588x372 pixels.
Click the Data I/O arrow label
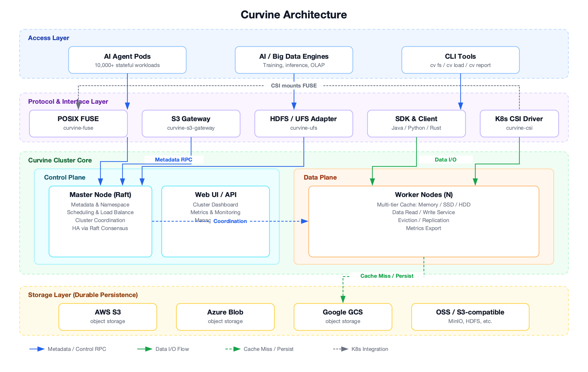(x=446, y=160)
